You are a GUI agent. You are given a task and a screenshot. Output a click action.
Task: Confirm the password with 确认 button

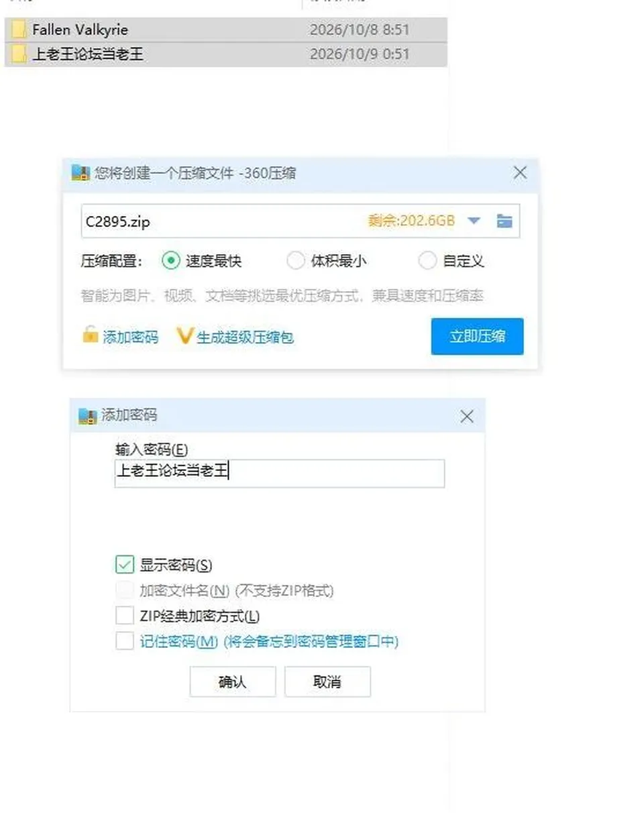click(233, 682)
